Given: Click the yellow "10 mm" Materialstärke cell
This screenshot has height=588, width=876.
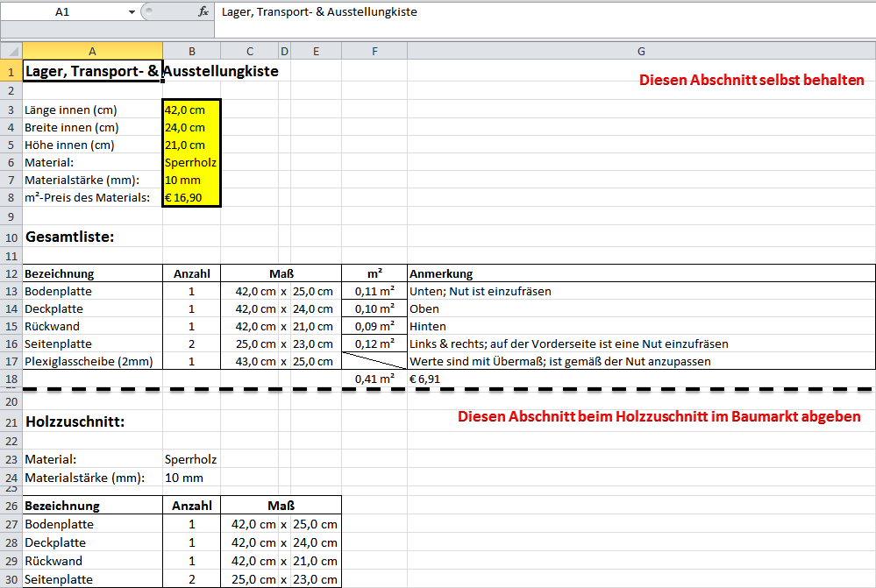Looking at the screenshot, I should (192, 180).
